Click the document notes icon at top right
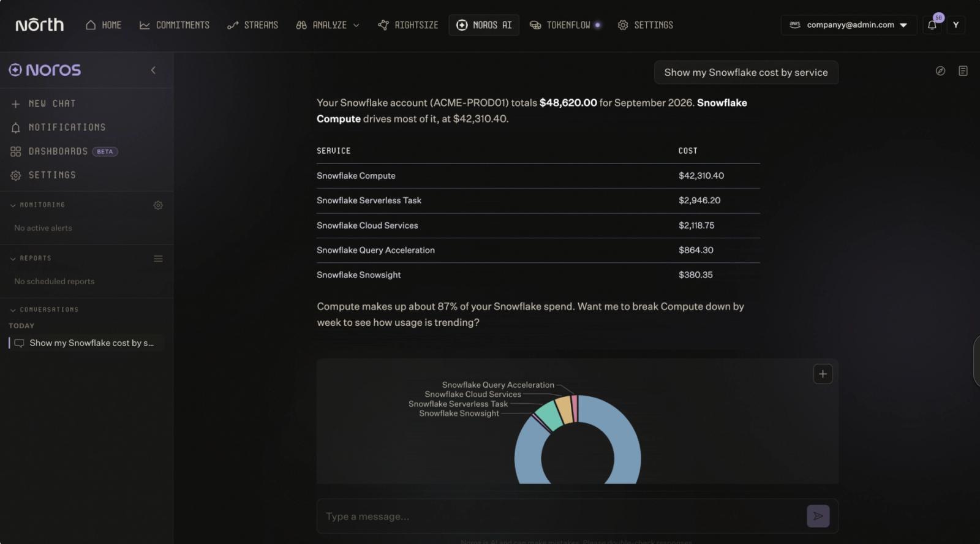 963,71
